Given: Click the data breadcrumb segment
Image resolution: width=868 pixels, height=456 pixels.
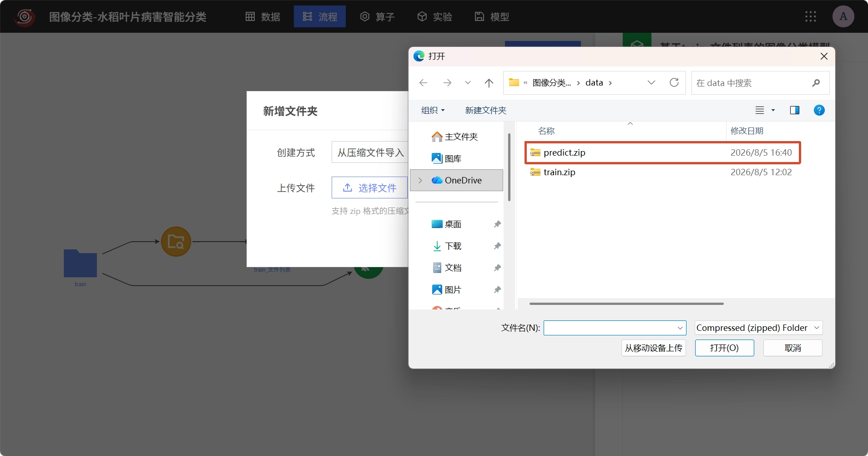Looking at the screenshot, I should (x=594, y=82).
